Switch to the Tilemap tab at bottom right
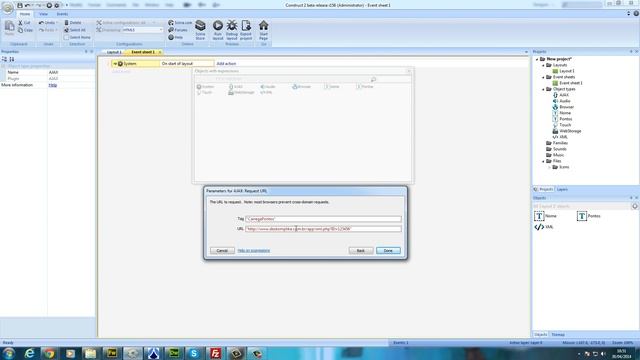Viewport: 640px width, 360px height. click(x=558, y=335)
